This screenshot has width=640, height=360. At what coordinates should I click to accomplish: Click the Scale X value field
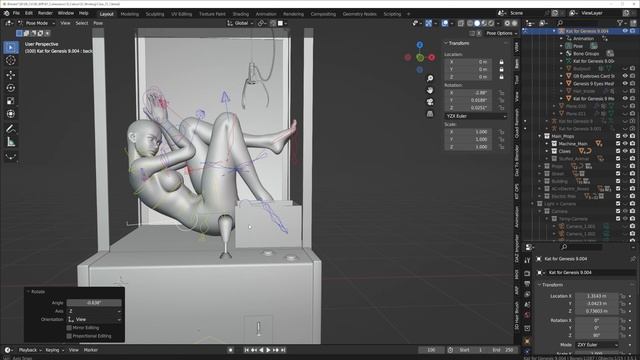pyautogui.click(x=468, y=132)
